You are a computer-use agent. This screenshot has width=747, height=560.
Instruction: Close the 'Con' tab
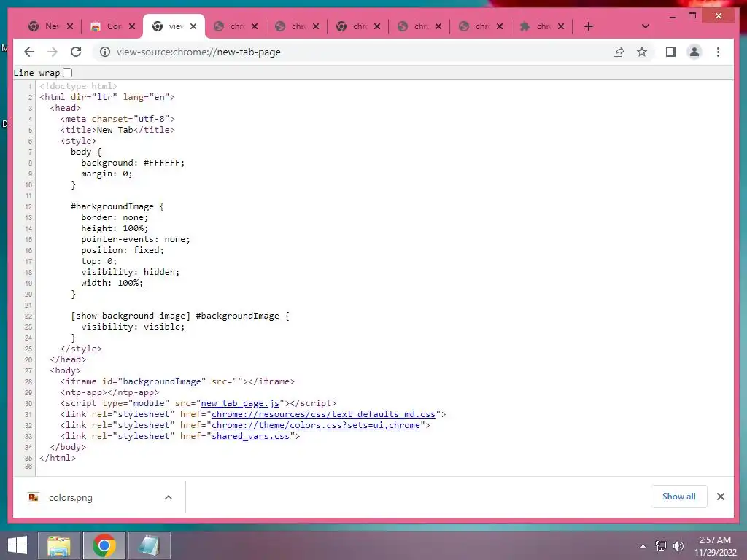pyautogui.click(x=132, y=26)
